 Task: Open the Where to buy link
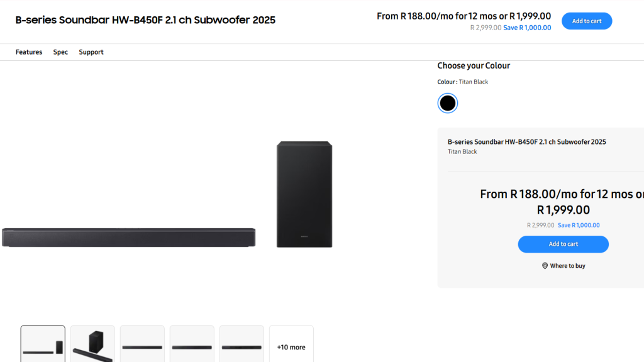pos(567,266)
